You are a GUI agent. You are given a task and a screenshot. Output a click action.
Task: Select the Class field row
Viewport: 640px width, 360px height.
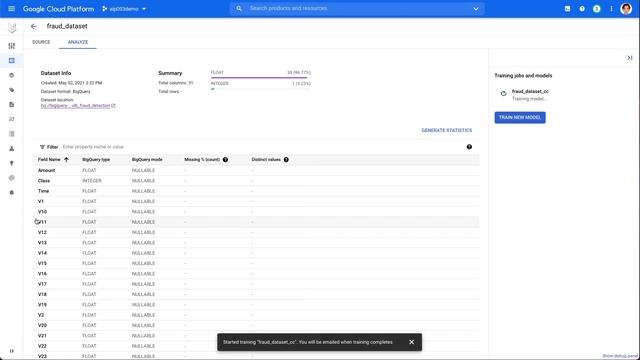pos(256,181)
